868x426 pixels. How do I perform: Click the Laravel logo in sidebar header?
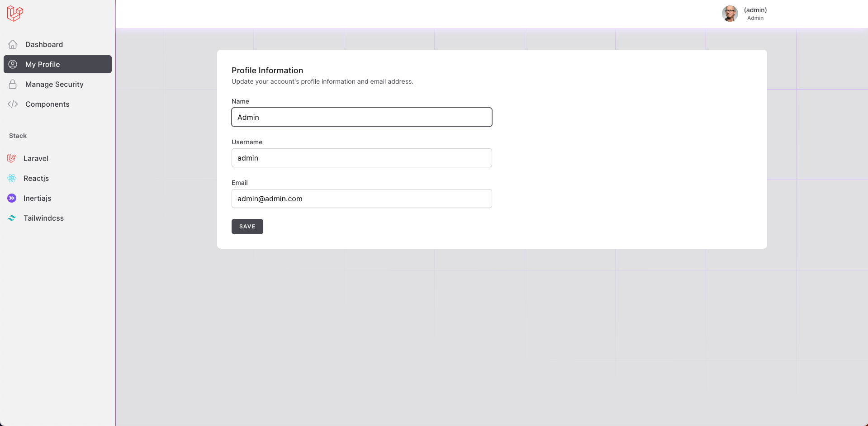[15, 13]
